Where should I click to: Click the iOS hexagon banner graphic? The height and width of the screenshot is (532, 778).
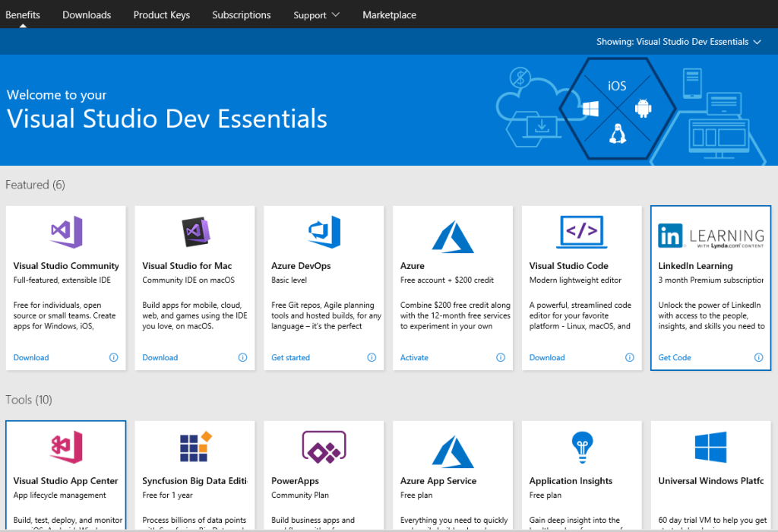click(618, 109)
